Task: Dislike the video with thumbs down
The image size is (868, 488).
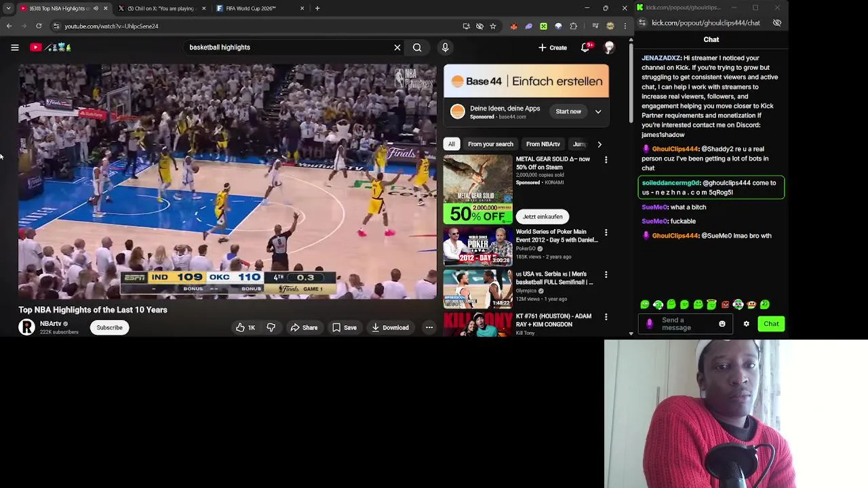Action: tap(271, 327)
